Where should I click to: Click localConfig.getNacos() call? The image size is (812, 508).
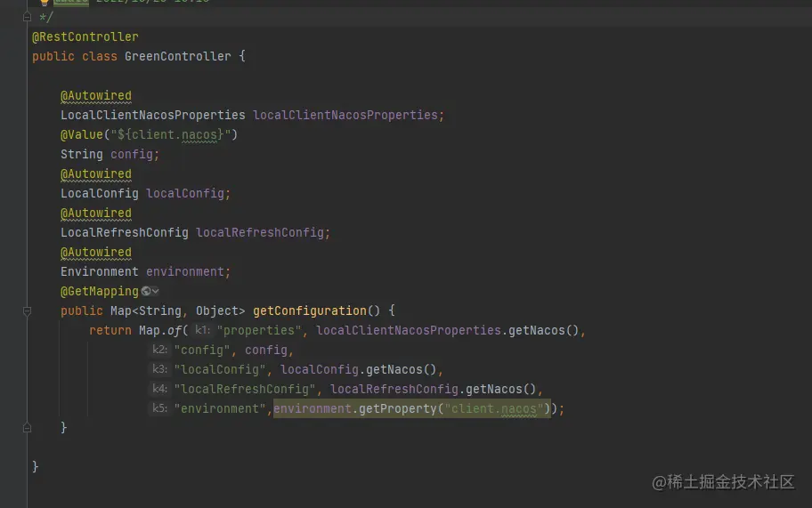pyautogui.click(x=359, y=370)
